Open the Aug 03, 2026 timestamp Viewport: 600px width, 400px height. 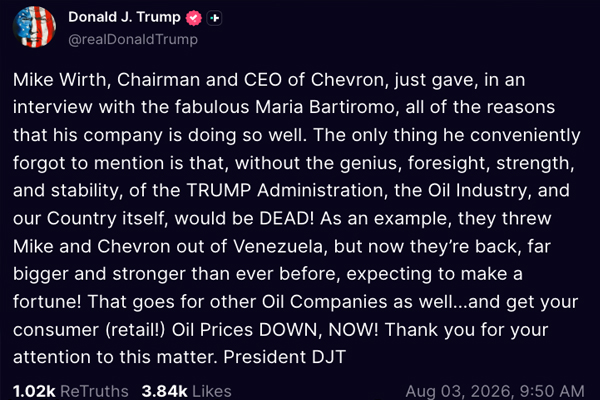click(x=495, y=391)
